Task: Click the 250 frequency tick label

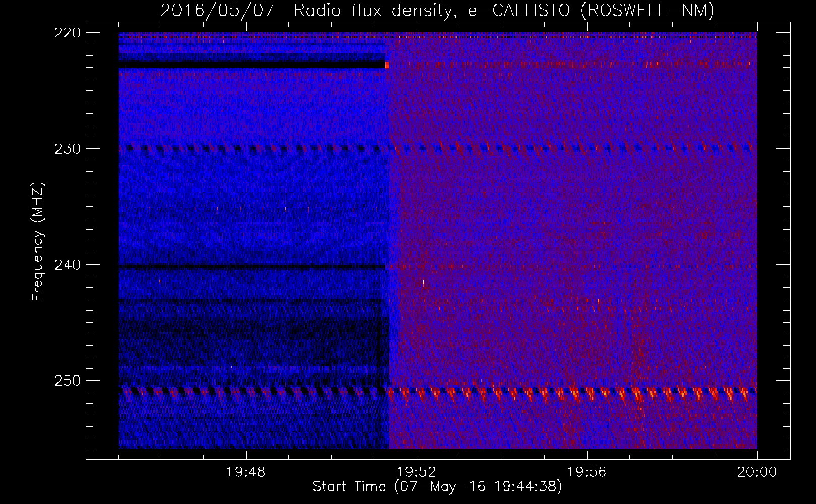Action: [x=67, y=381]
